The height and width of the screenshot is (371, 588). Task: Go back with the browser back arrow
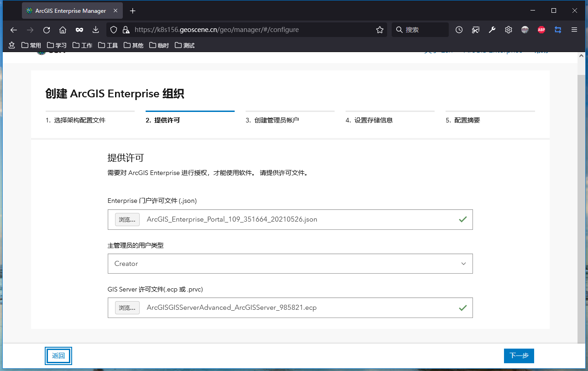(x=14, y=30)
